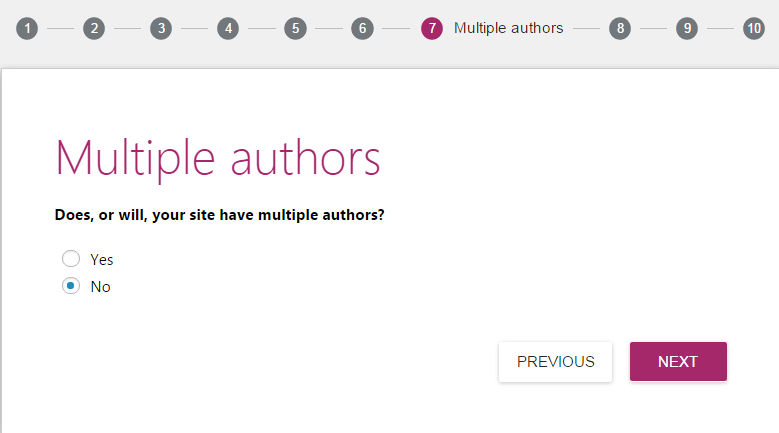Click the Multiple authors step label

pyautogui.click(x=508, y=28)
